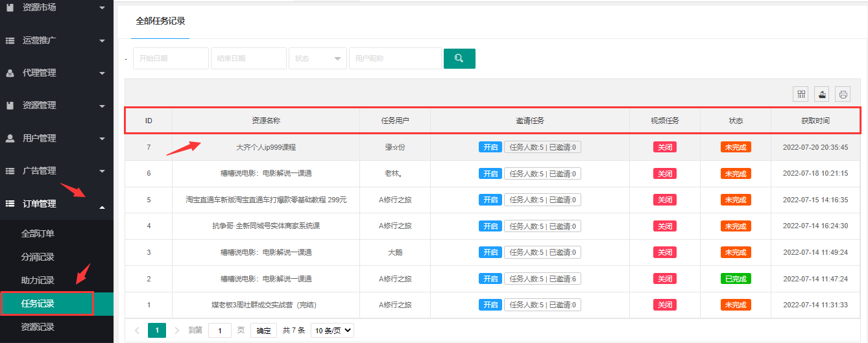This screenshot has width=868, height=343.
Task: Open 全部订单 in sidebar submenu
Action: [38, 233]
